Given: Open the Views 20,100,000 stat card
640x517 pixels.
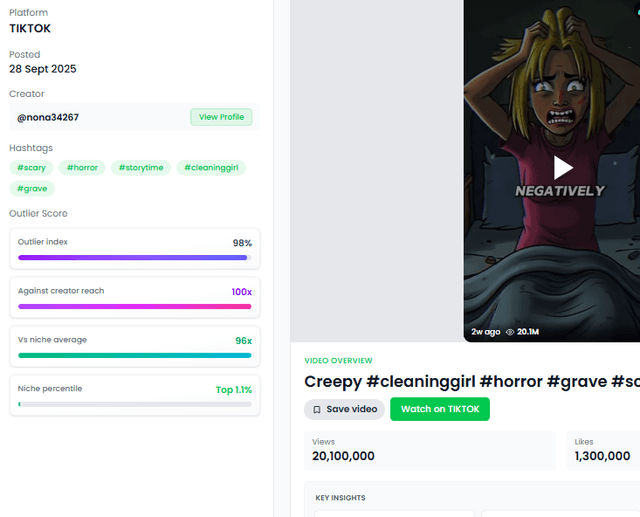Looking at the screenshot, I should [x=429, y=450].
